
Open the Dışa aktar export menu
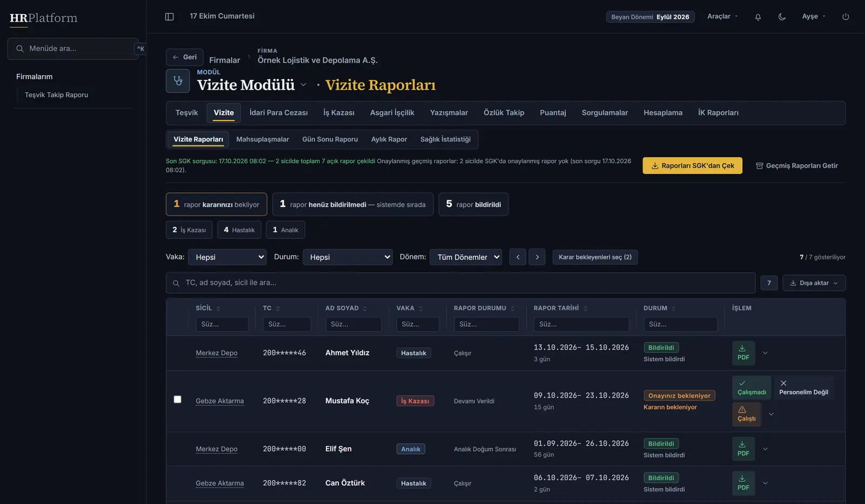tap(814, 283)
